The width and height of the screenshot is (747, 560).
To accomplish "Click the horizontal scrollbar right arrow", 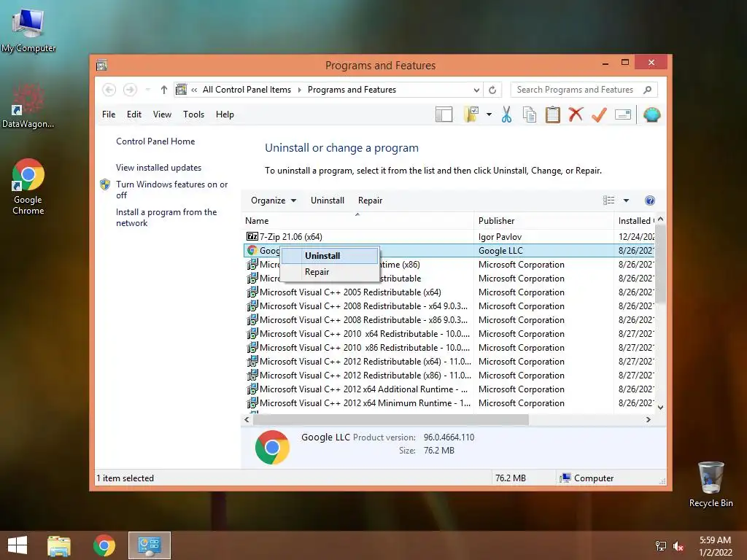I will [x=648, y=419].
